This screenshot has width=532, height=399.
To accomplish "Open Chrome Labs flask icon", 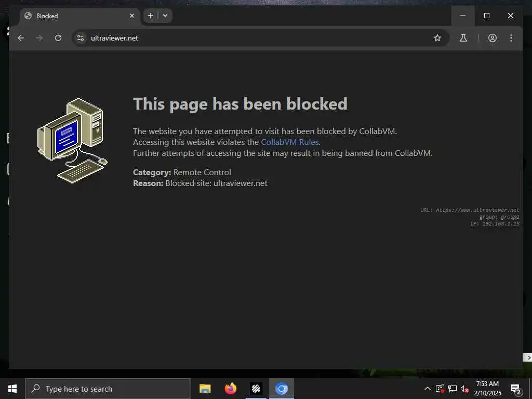I will (x=463, y=38).
